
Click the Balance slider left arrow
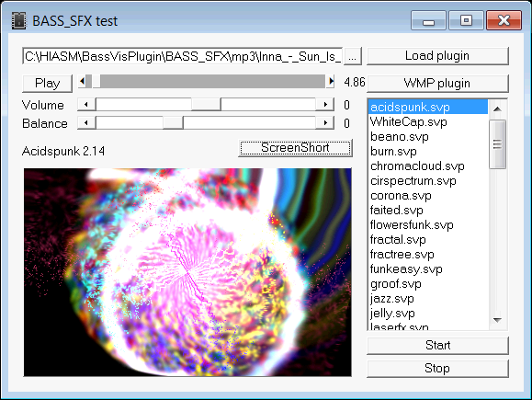pos(86,122)
